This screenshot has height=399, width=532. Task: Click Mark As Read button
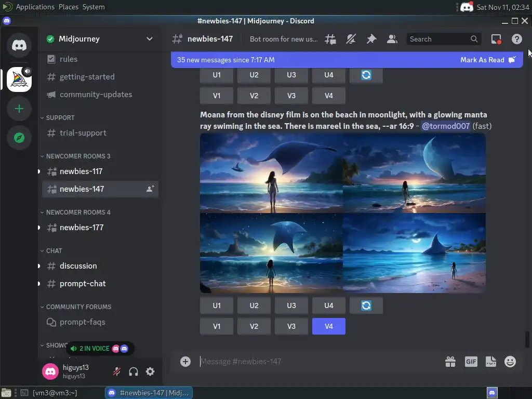488,60
